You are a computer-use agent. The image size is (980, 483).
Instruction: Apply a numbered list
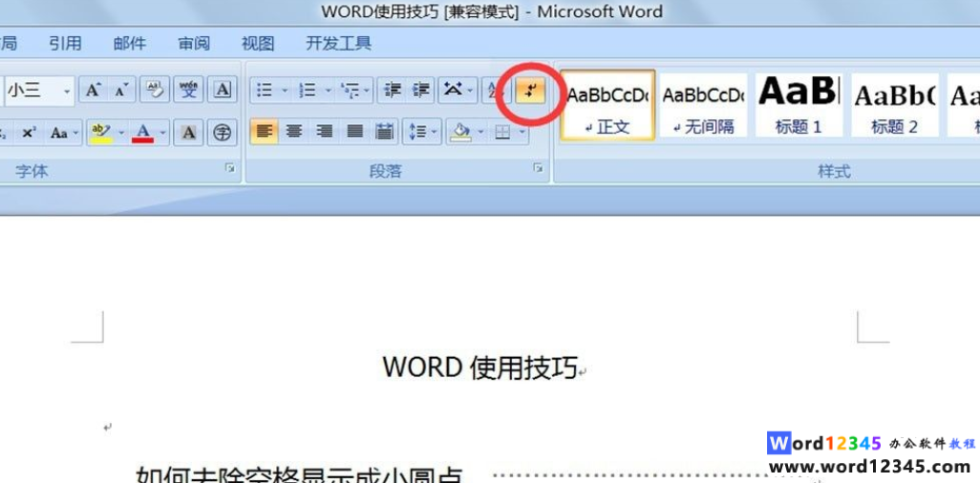[x=307, y=91]
